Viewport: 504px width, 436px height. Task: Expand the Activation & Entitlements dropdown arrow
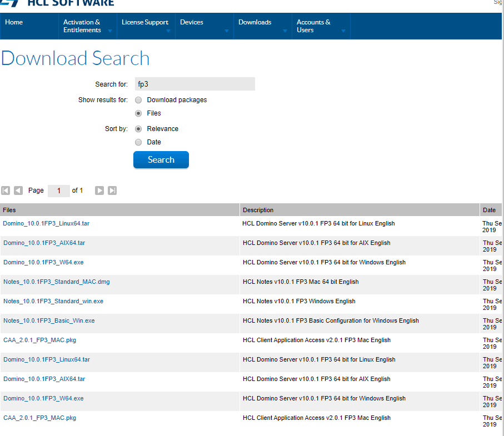pos(110,31)
